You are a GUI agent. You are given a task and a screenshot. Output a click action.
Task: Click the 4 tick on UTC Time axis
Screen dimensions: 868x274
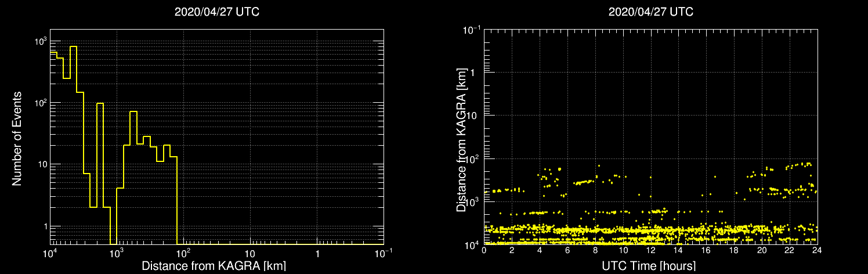[540, 250]
